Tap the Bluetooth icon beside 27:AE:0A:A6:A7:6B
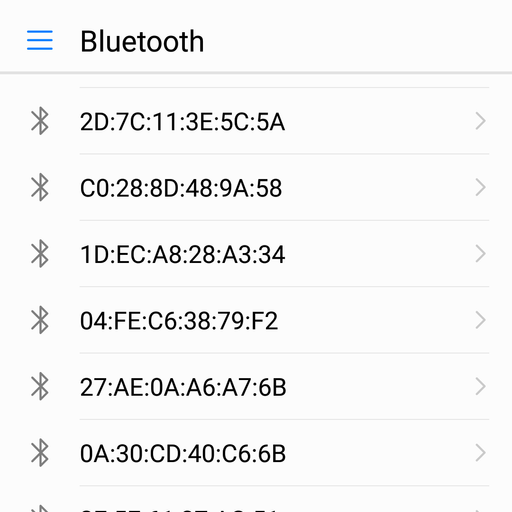Image resolution: width=512 pixels, height=512 pixels. tap(40, 386)
